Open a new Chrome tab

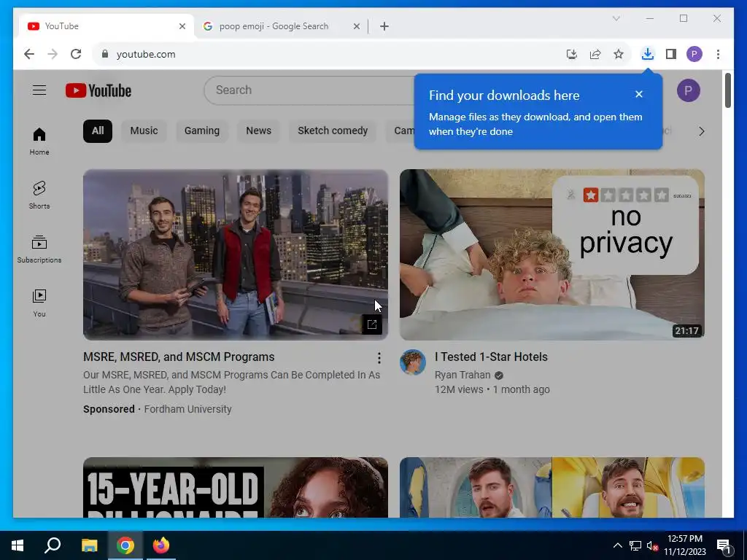click(x=384, y=26)
